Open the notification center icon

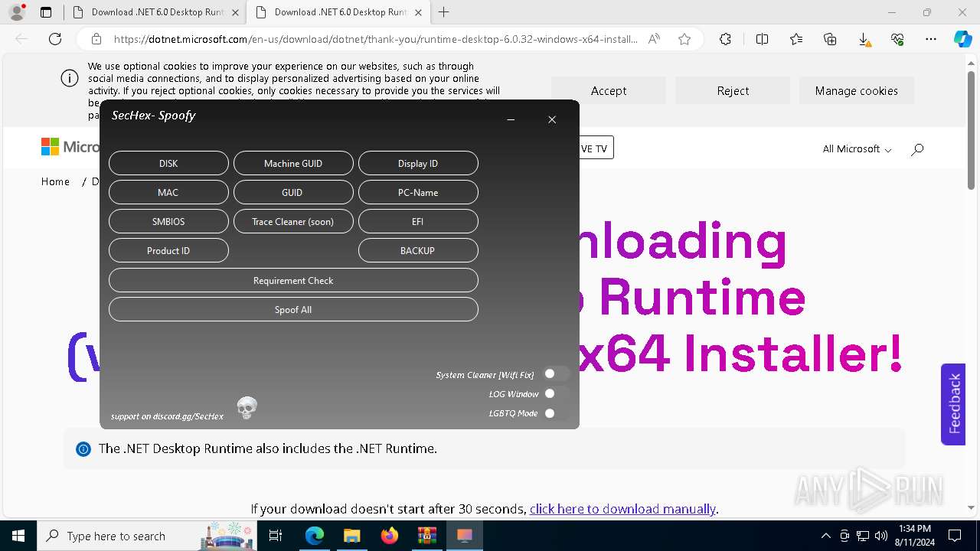(x=955, y=536)
